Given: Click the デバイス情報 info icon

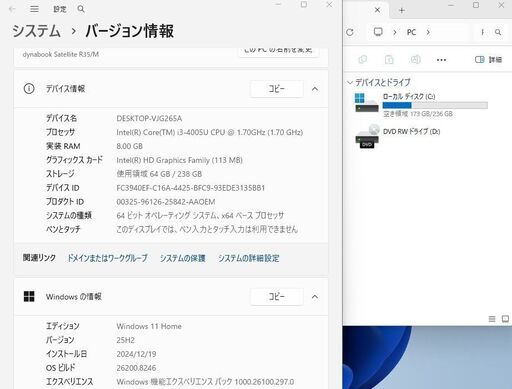Looking at the screenshot, I should [x=29, y=89].
